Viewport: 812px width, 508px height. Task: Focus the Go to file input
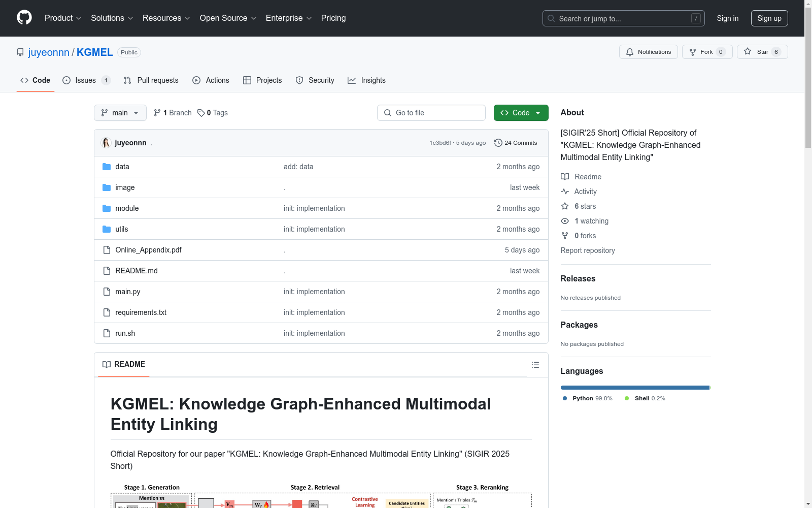(x=431, y=113)
